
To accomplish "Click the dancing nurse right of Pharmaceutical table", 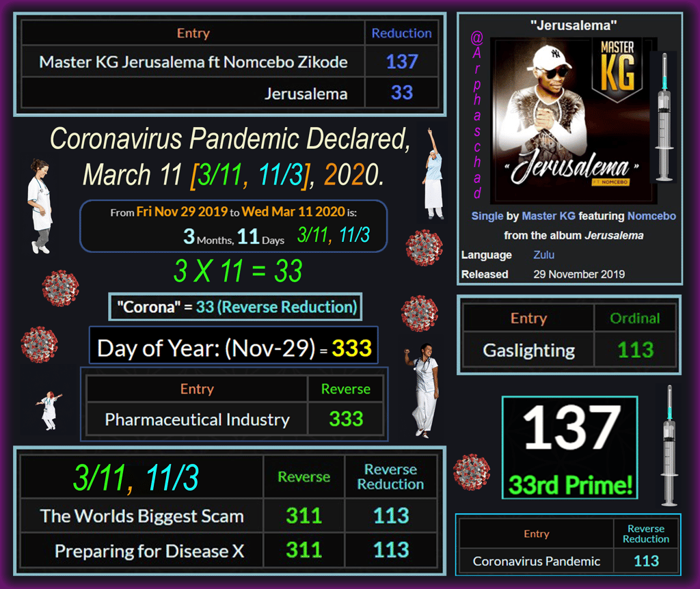I will (422, 390).
